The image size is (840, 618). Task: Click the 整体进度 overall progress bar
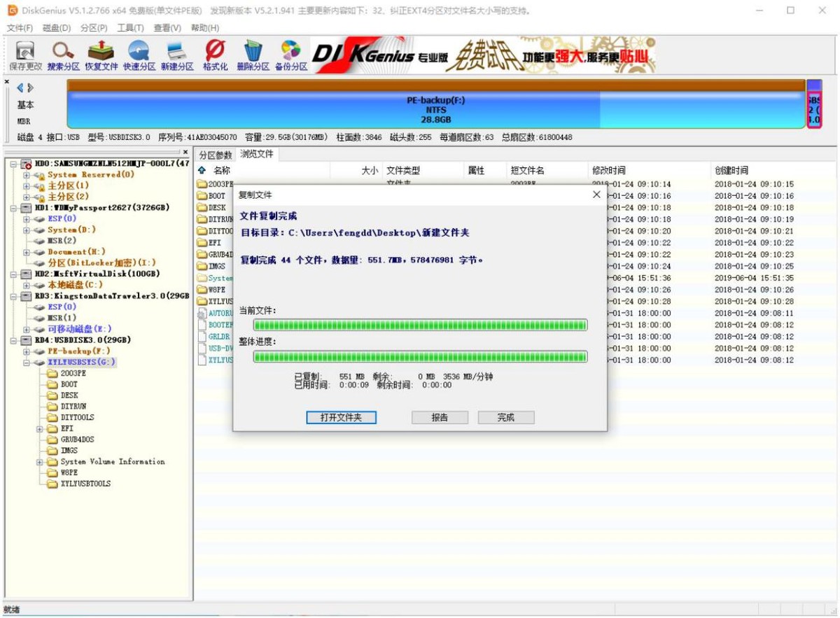pyautogui.click(x=420, y=357)
